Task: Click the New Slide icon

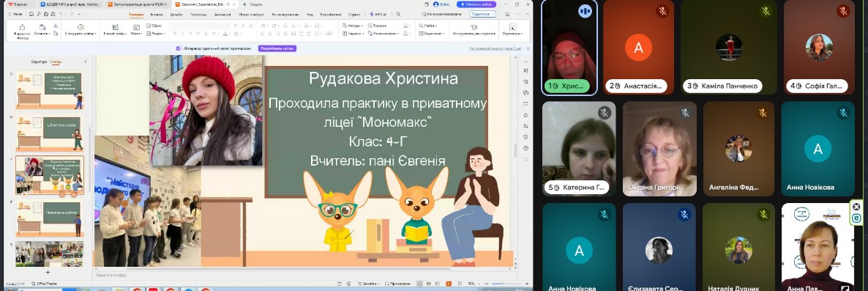Action: click(x=115, y=26)
